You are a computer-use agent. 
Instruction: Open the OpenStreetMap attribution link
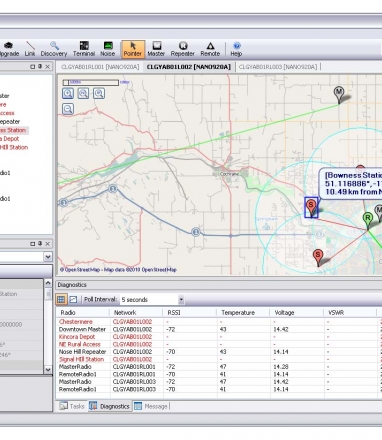tap(118, 270)
